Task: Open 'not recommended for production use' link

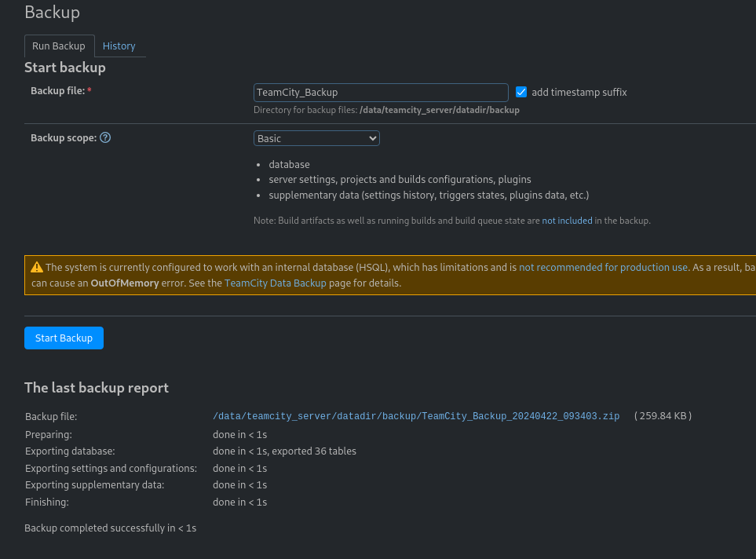Action: tap(603, 267)
